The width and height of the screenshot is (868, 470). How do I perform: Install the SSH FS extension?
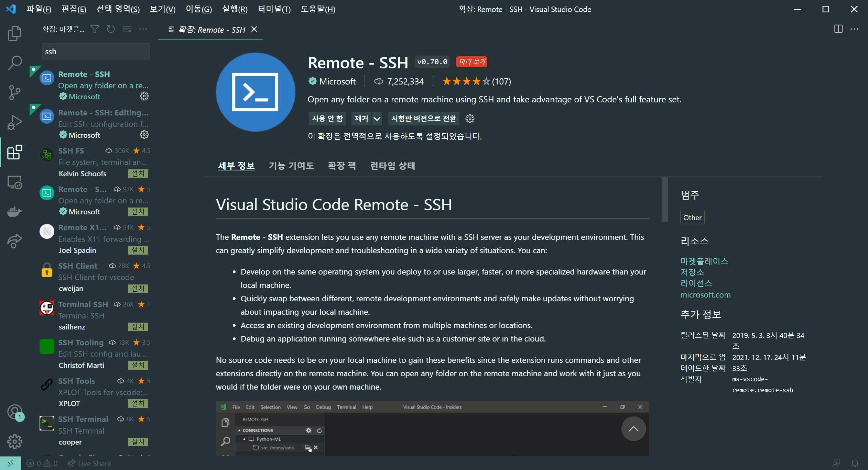pos(138,174)
